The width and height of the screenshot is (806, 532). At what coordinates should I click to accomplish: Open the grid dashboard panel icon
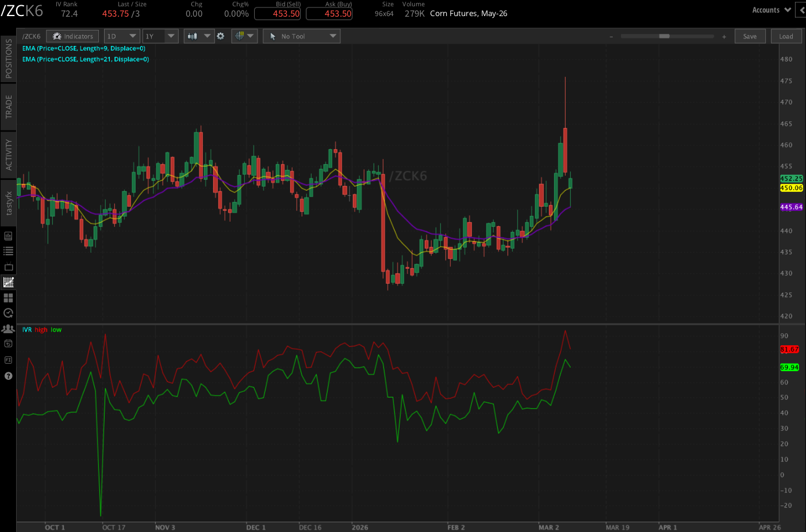[8, 298]
